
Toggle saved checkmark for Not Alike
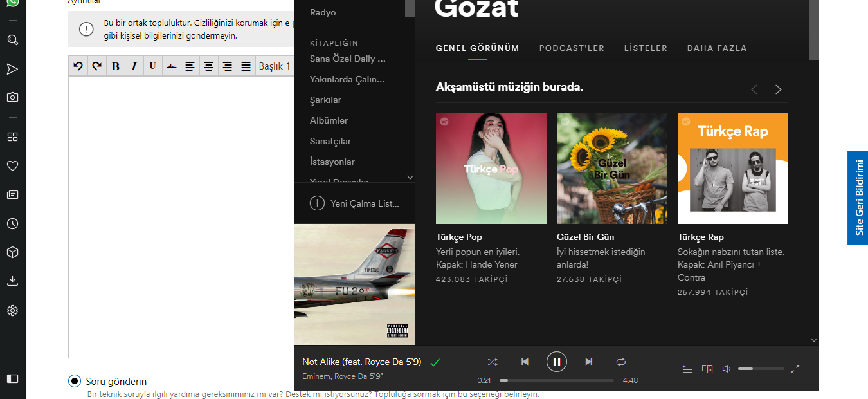(x=435, y=362)
